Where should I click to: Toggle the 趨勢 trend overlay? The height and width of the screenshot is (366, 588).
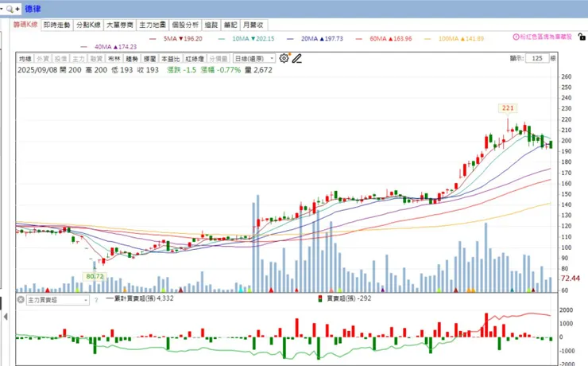(x=132, y=59)
